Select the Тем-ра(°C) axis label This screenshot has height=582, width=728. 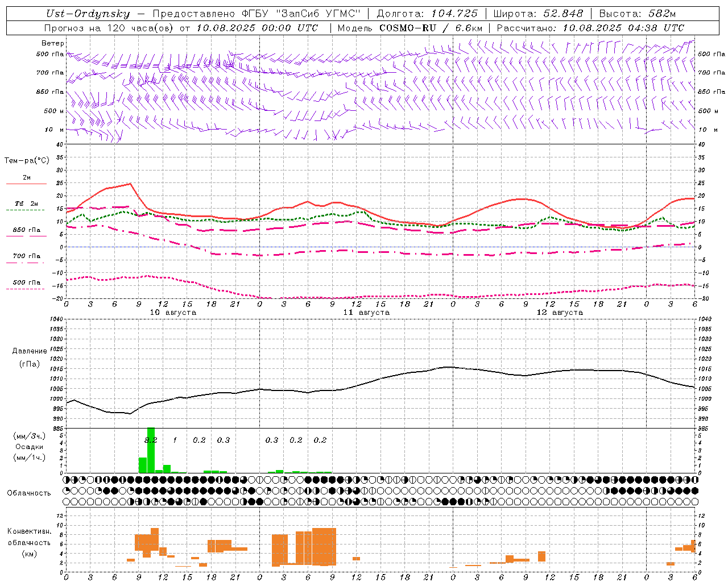pyautogui.click(x=27, y=160)
